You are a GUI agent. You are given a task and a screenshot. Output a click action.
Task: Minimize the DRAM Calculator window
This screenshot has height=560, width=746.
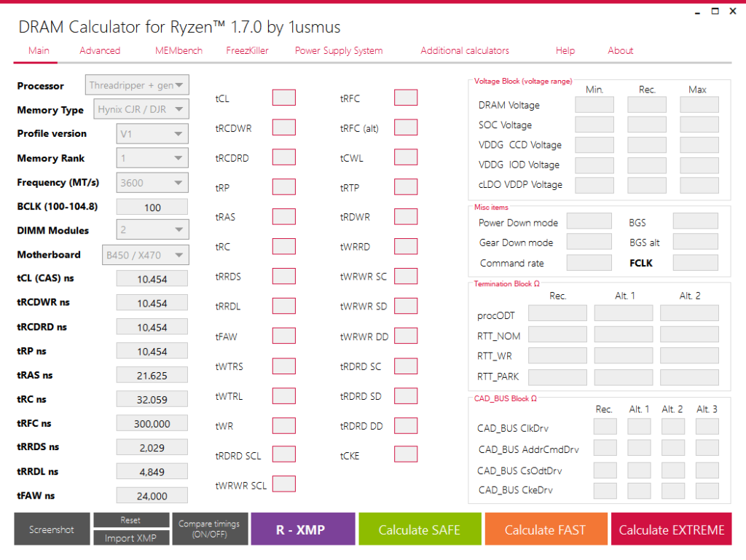point(697,12)
